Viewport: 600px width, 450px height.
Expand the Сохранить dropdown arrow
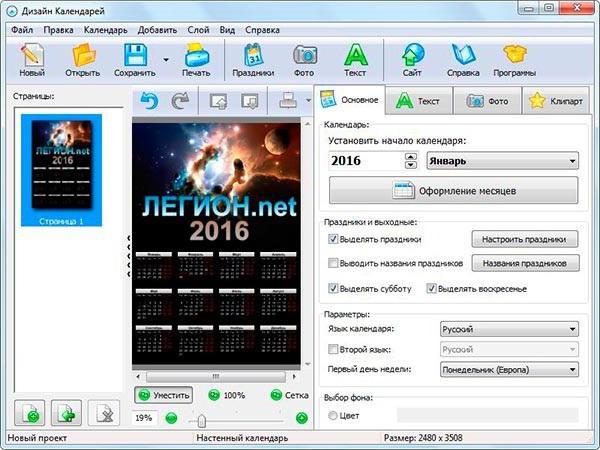pyautogui.click(x=166, y=60)
